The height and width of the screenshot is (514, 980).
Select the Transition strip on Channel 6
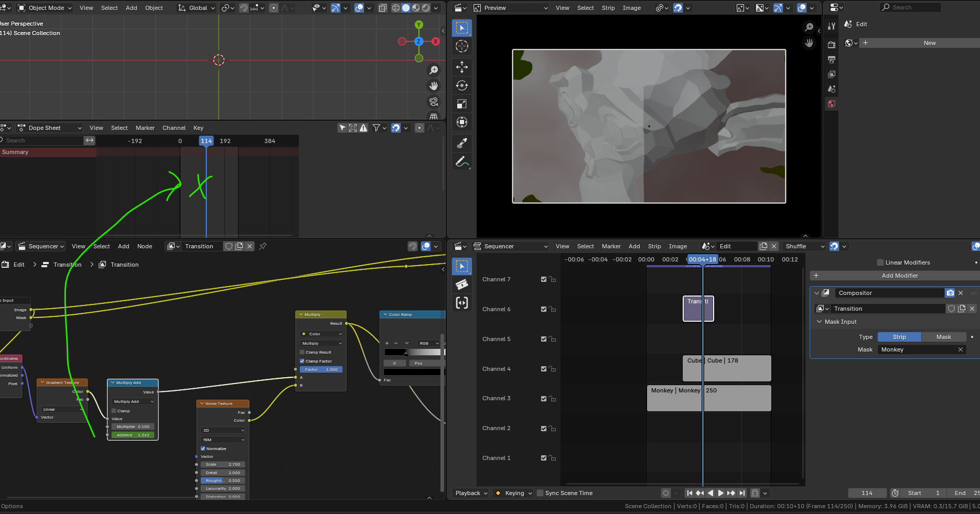(698, 309)
